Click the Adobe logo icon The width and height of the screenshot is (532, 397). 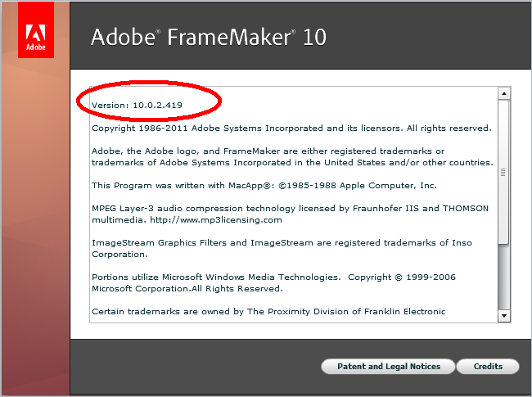pos(35,35)
